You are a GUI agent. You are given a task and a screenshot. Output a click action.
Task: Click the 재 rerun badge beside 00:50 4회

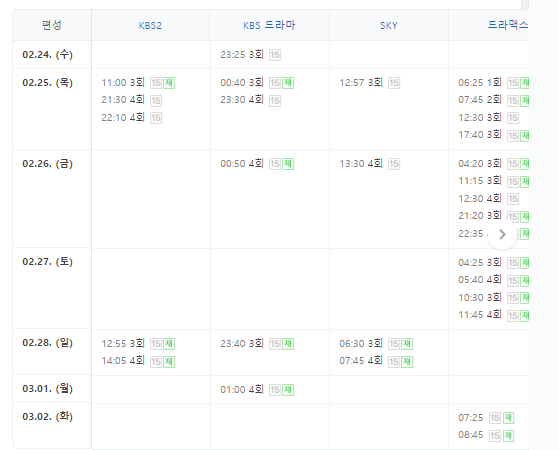pos(288,164)
